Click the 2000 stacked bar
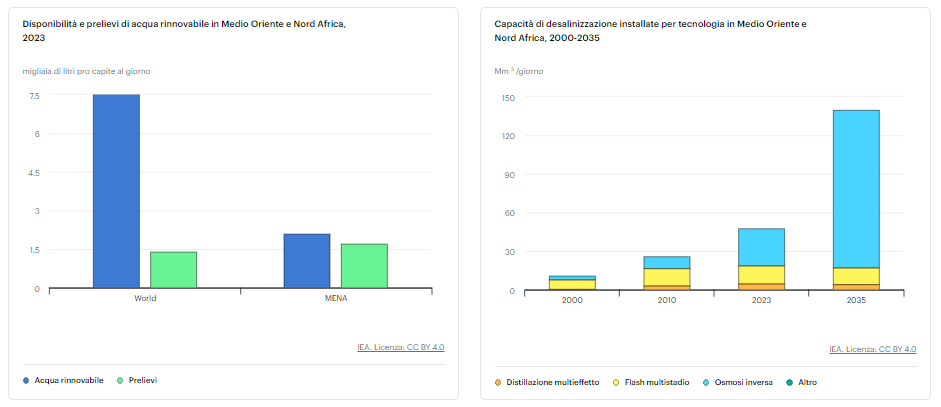The image size is (941, 407). (572, 284)
